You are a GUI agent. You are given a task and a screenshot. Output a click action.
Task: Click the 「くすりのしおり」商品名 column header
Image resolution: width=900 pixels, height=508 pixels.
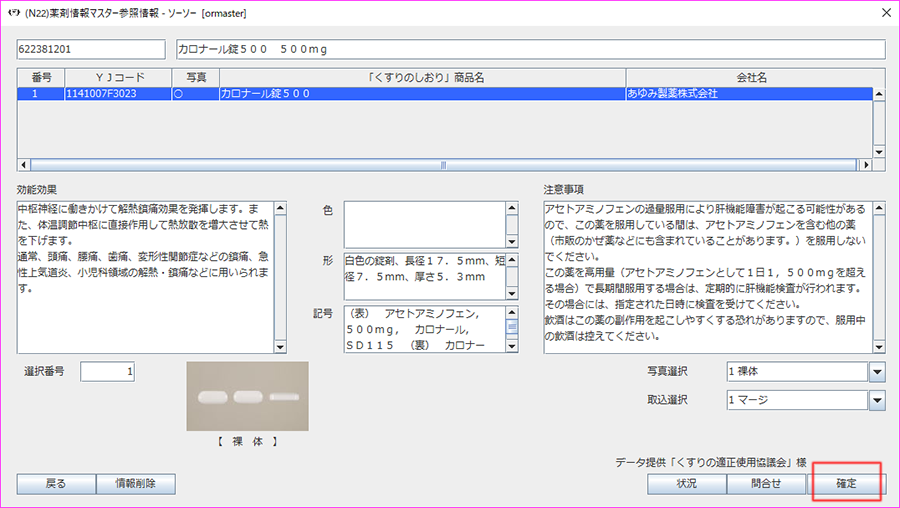point(422,77)
